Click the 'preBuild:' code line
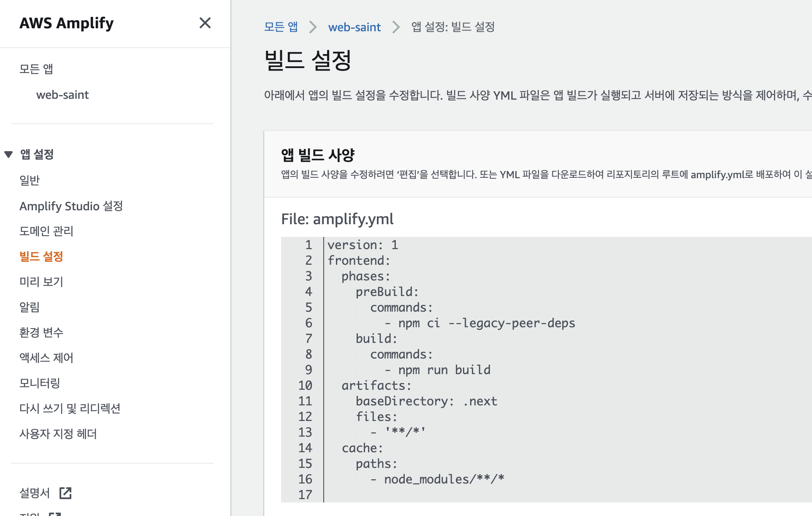Viewport: 812px width, 516px height. click(387, 292)
